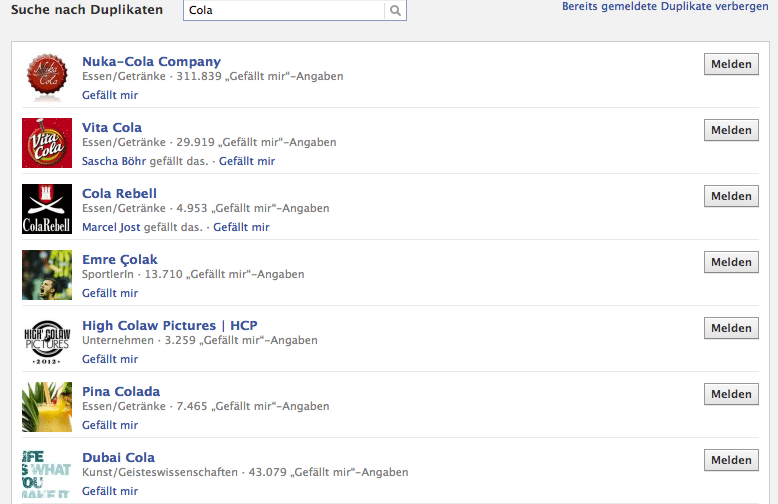This screenshot has width=778, height=504.
Task: Report Nuka-Cola Company with Melden button
Action: pos(731,64)
